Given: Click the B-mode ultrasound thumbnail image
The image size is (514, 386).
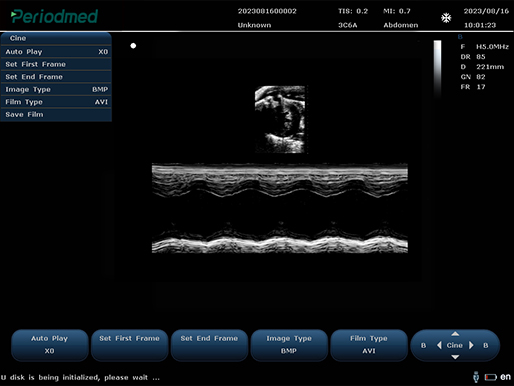Looking at the screenshot, I should [x=280, y=119].
